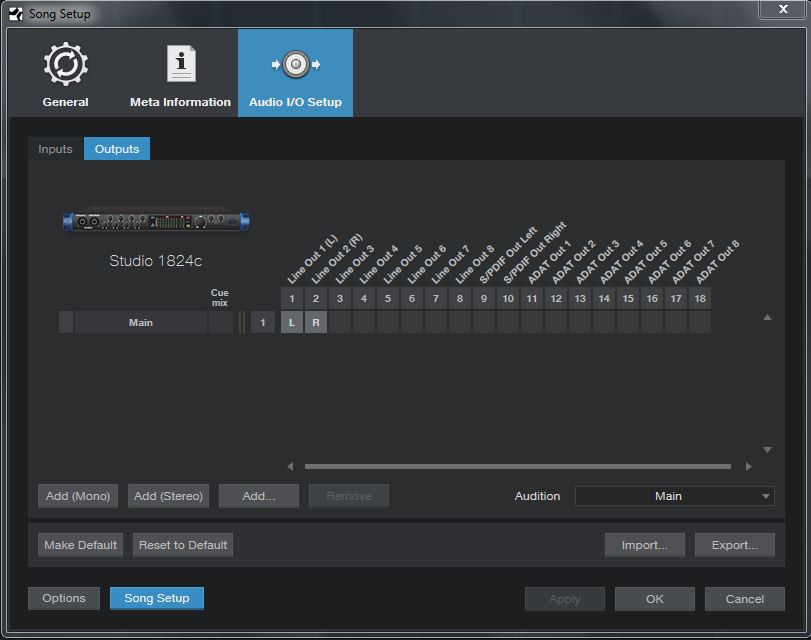This screenshot has height=640, width=811.
Task: Click the scroll down arrow in routing matrix
Action: pyautogui.click(x=767, y=450)
